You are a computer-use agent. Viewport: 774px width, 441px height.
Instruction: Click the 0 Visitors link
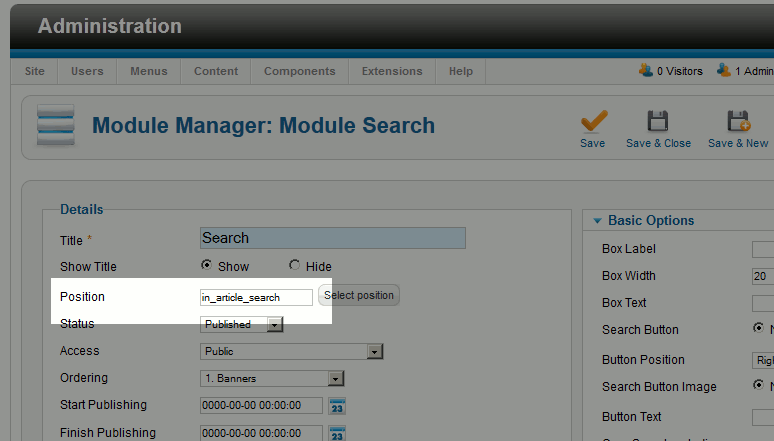click(x=680, y=71)
